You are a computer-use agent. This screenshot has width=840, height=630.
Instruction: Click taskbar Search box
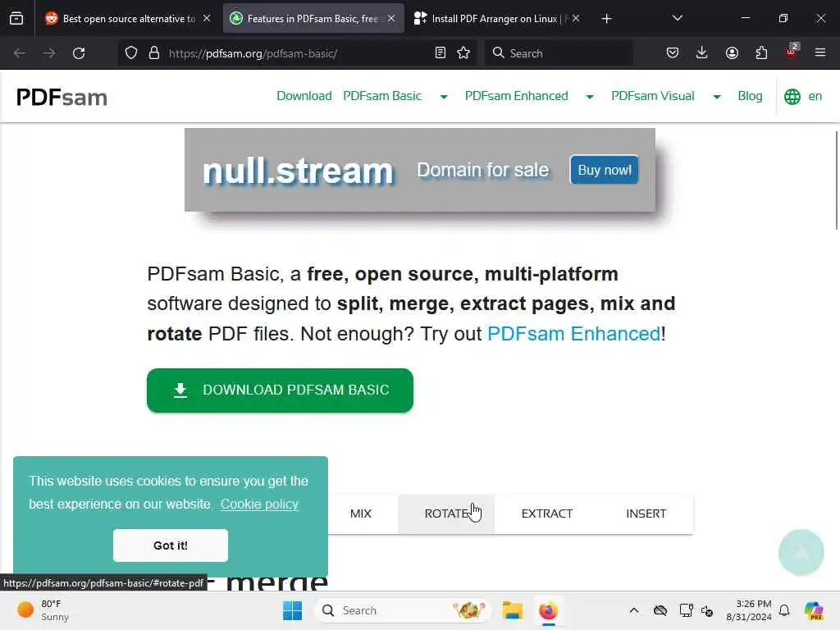402,610
